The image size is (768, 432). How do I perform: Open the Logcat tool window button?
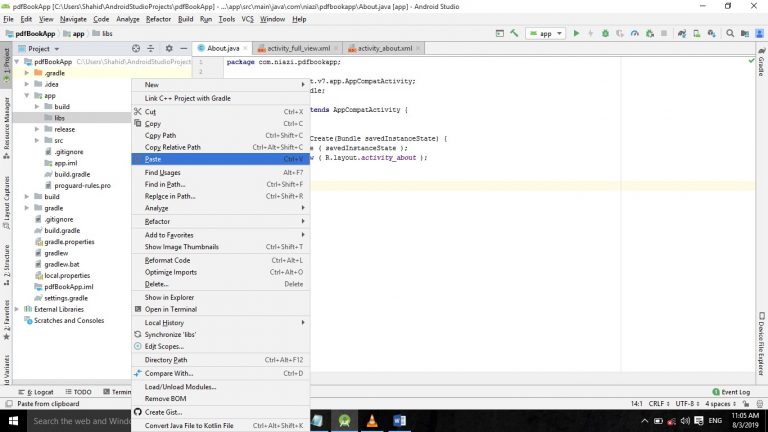(36, 392)
